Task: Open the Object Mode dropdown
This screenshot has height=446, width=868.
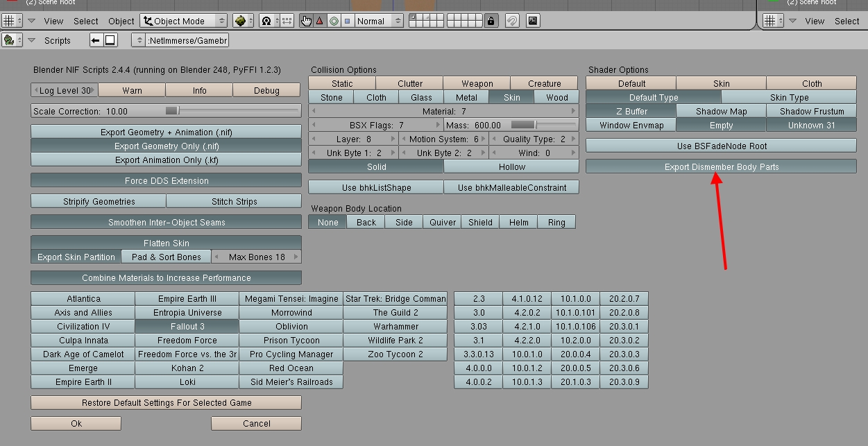Action: [x=183, y=21]
